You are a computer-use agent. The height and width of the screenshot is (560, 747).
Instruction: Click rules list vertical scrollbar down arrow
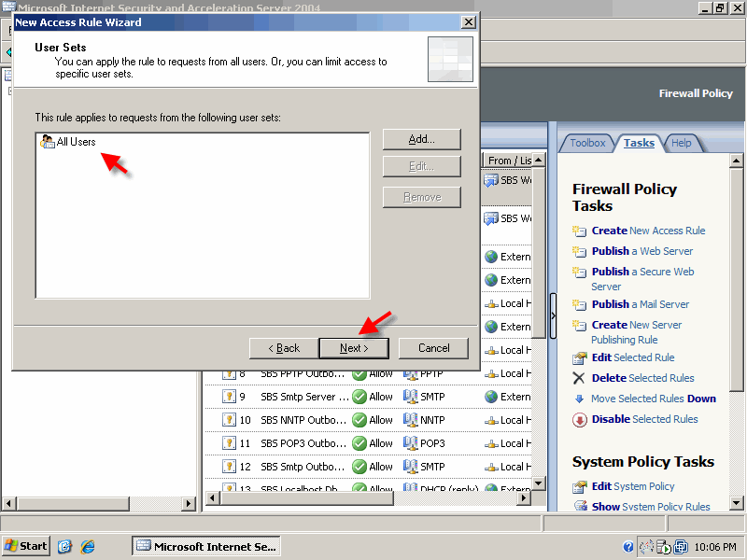(x=539, y=483)
